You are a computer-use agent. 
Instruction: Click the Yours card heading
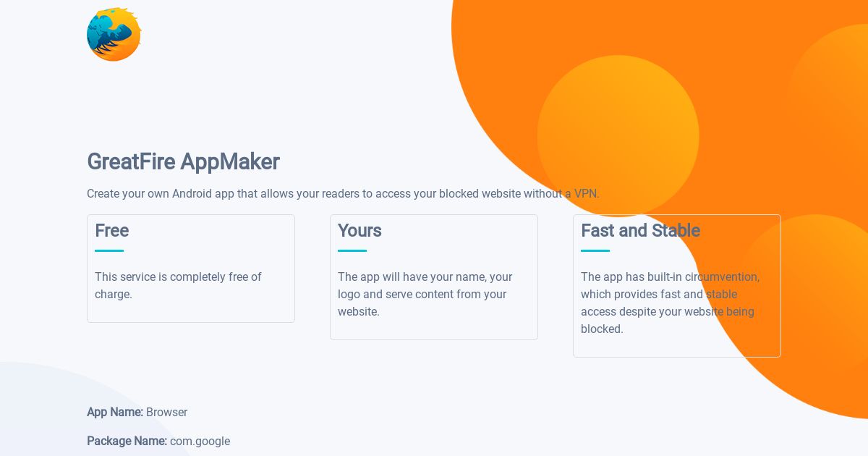[x=359, y=231]
